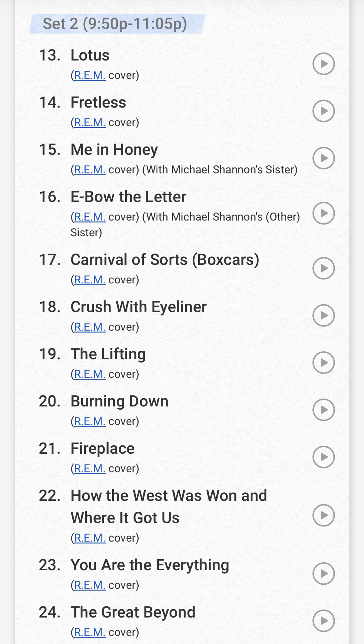The height and width of the screenshot is (644, 364).
Task: Play the song Lotus
Action: (323, 64)
